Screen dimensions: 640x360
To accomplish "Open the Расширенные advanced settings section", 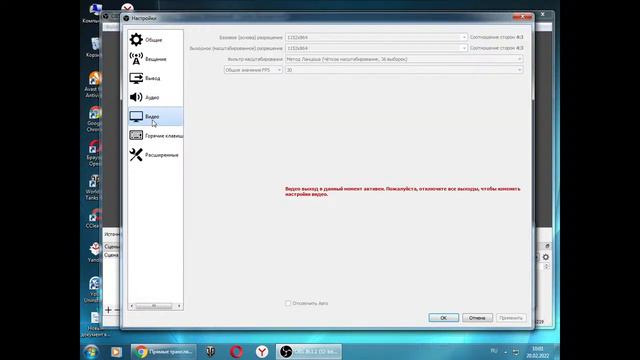I will pos(155,155).
